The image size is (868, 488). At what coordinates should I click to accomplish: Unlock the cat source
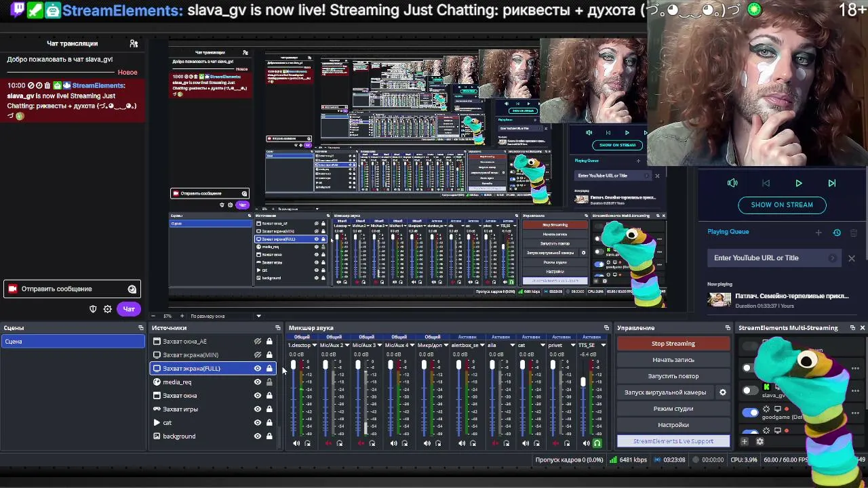(269, 423)
